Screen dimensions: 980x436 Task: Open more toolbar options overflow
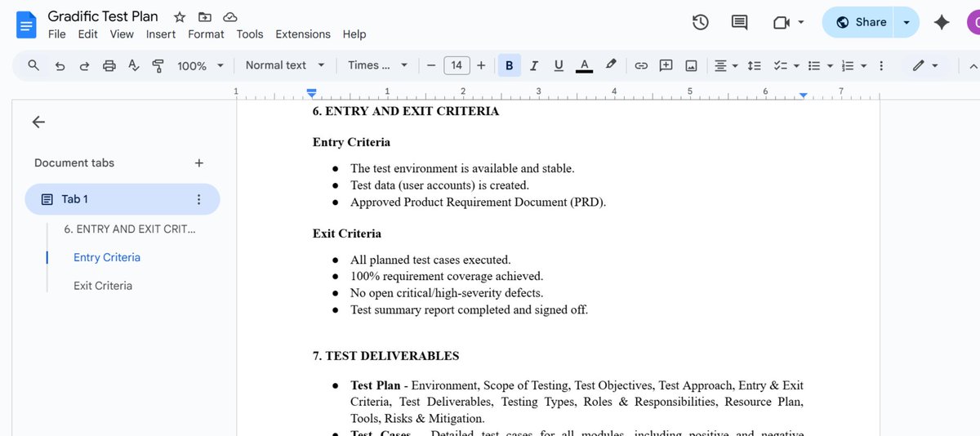coord(880,65)
